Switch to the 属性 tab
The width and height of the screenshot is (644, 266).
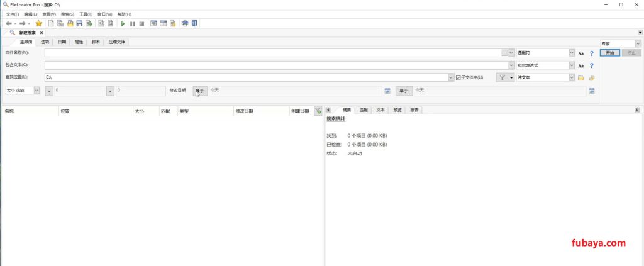click(79, 42)
